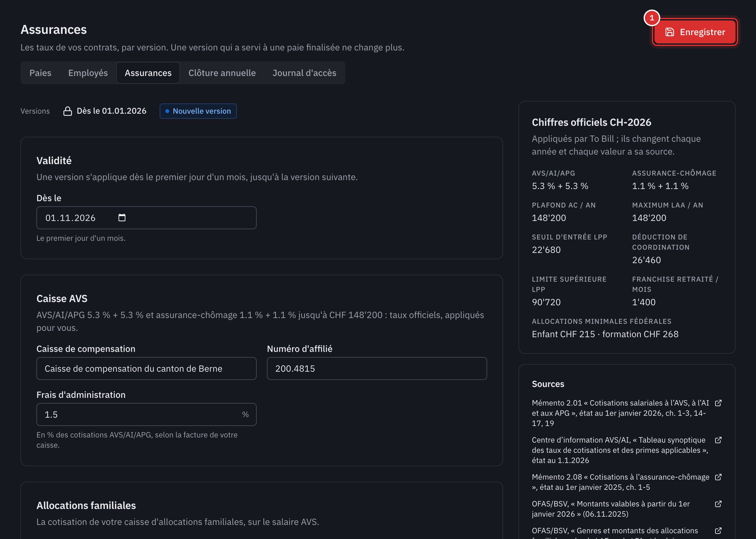Click the Déduction de coordination value 26'460

point(646,260)
